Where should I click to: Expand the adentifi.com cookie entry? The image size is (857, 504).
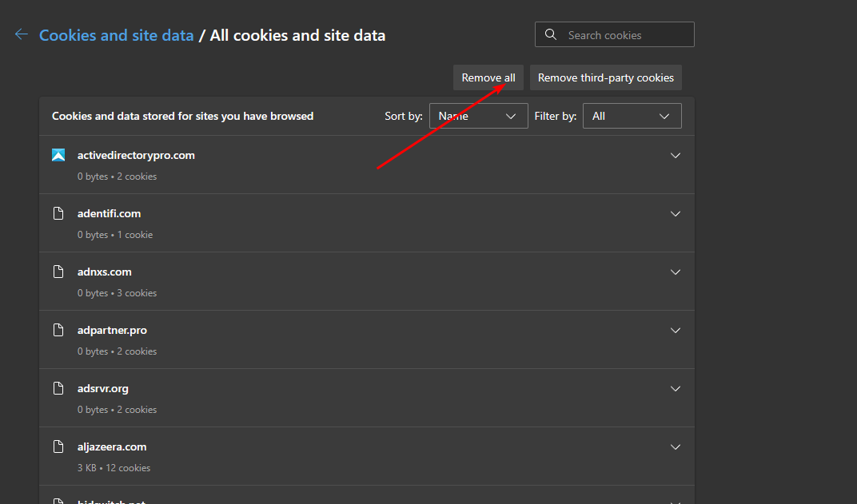click(676, 213)
